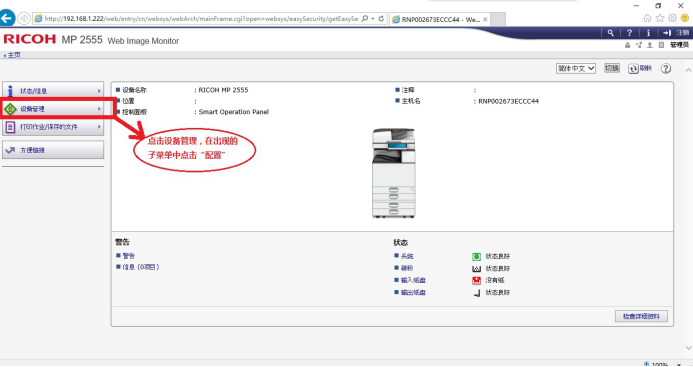Screen dimensions: 693x367
Task: Go back with browser back arrow
Action: (7, 19)
